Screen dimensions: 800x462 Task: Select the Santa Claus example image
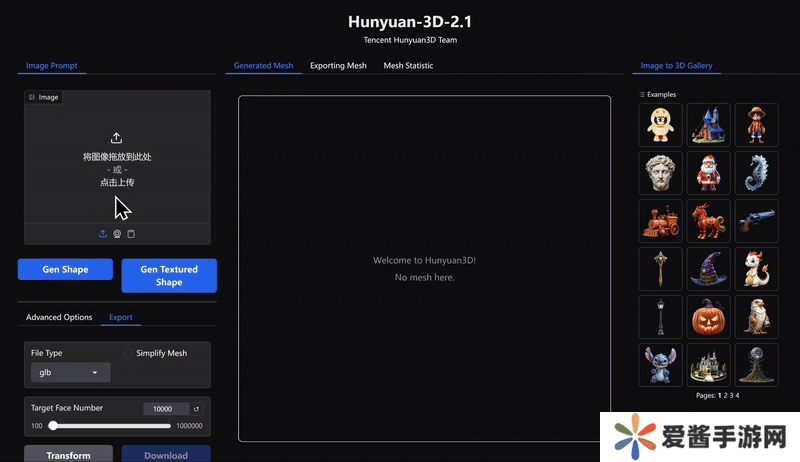709,173
